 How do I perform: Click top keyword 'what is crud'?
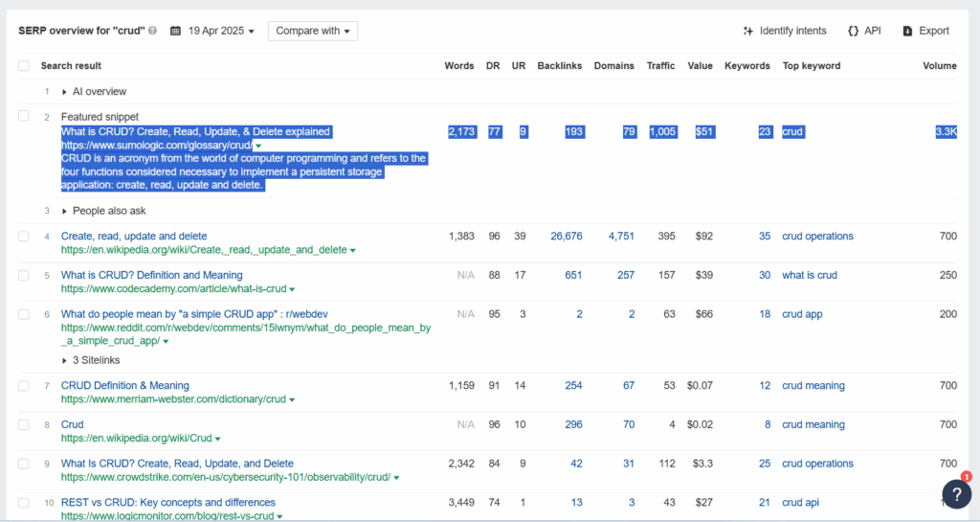click(x=810, y=275)
